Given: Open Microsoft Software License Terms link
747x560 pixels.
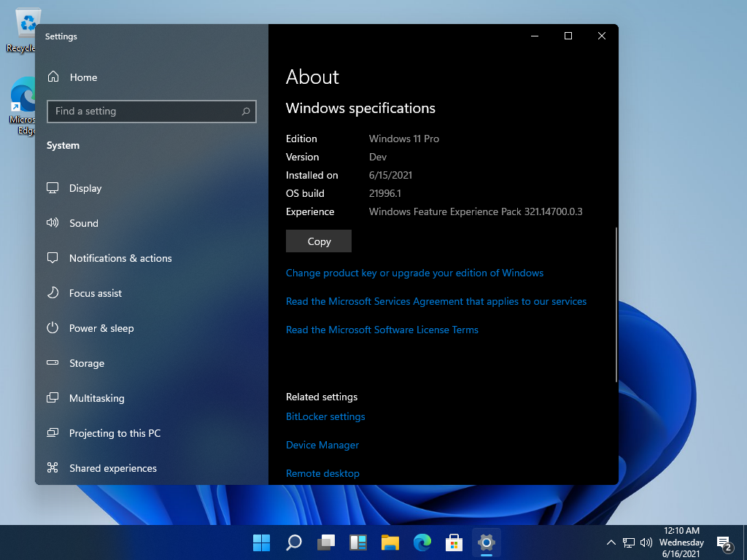Looking at the screenshot, I should [382, 330].
